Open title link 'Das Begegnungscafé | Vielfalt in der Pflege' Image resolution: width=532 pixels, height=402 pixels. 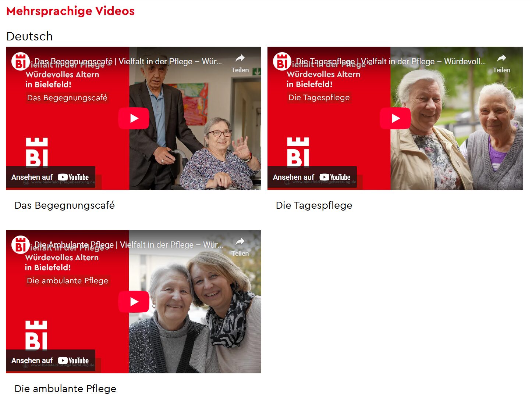coord(128,61)
